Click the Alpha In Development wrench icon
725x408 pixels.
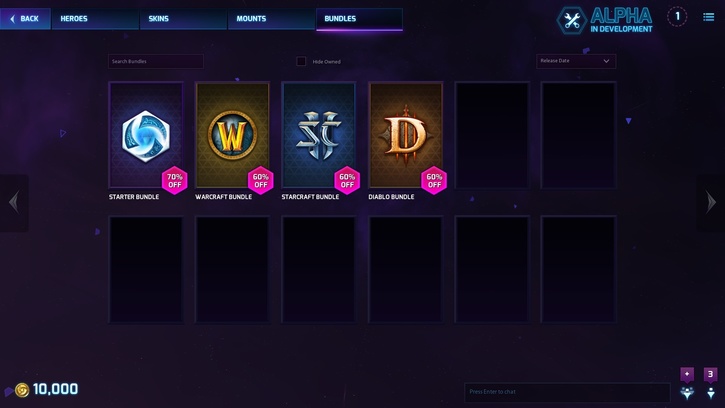click(x=571, y=20)
